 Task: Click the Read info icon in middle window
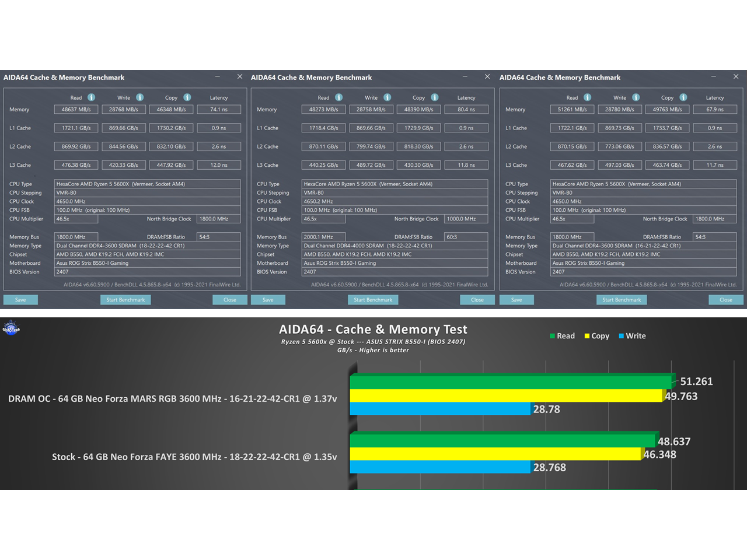tap(339, 97)
